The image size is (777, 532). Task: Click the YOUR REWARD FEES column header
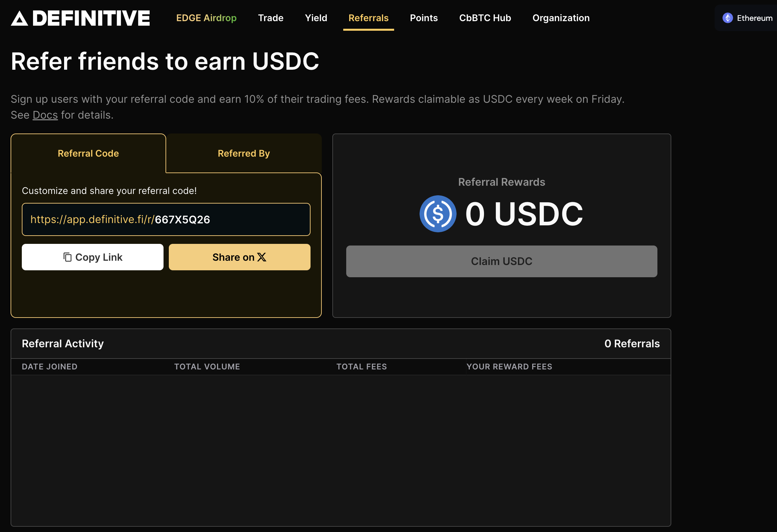tap(509, 366)
